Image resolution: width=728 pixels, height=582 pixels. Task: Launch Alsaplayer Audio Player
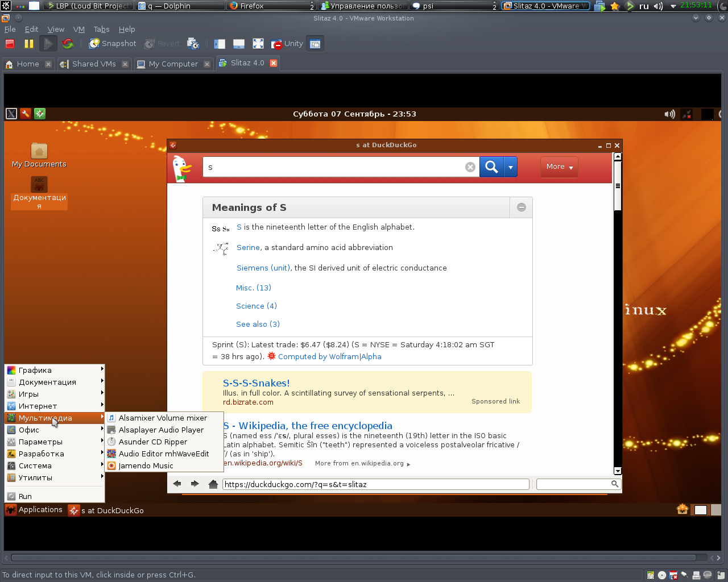point(164,430)
